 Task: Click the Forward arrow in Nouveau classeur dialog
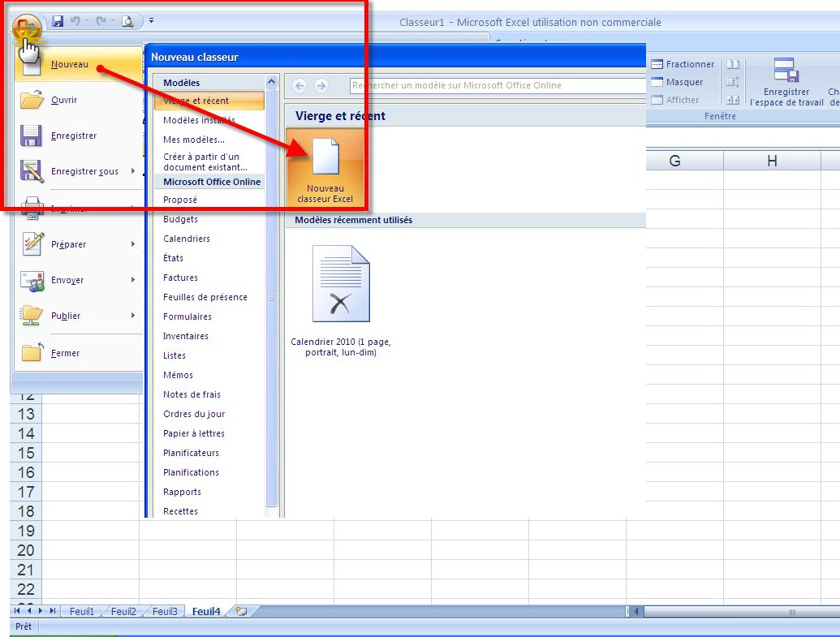(x=321, y=86)
